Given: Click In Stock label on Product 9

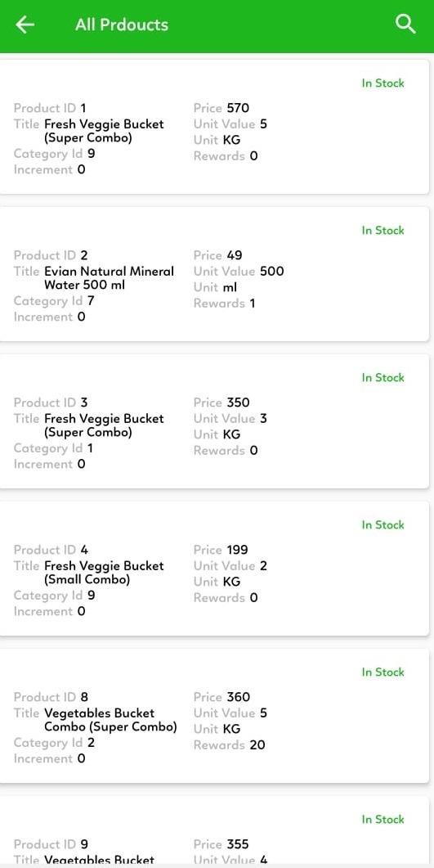Looking at the screenshot, I should tap(383, 819).
